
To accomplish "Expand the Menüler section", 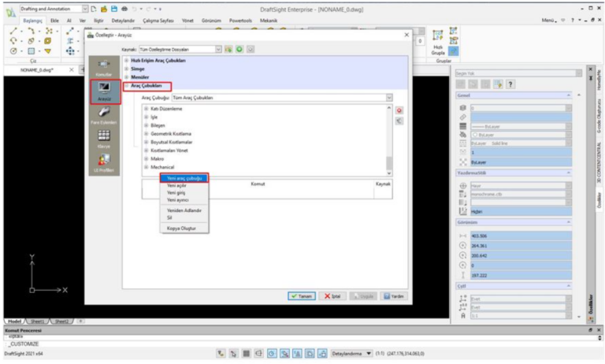I will [126, 76].
